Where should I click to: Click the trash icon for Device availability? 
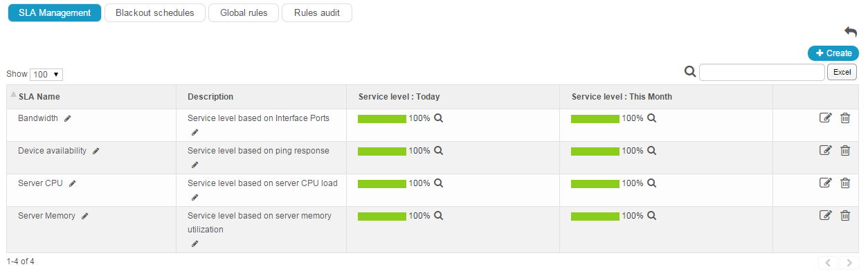[x=845, y=151]
